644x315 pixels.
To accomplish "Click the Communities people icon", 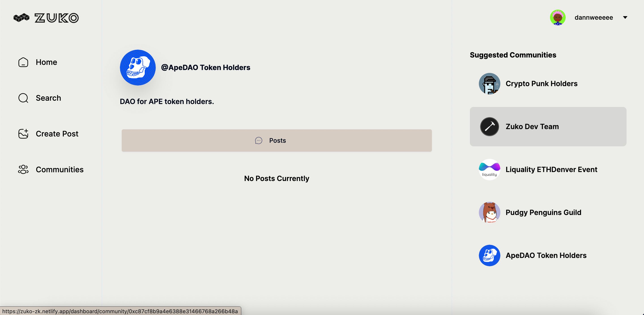I will 23,170.
